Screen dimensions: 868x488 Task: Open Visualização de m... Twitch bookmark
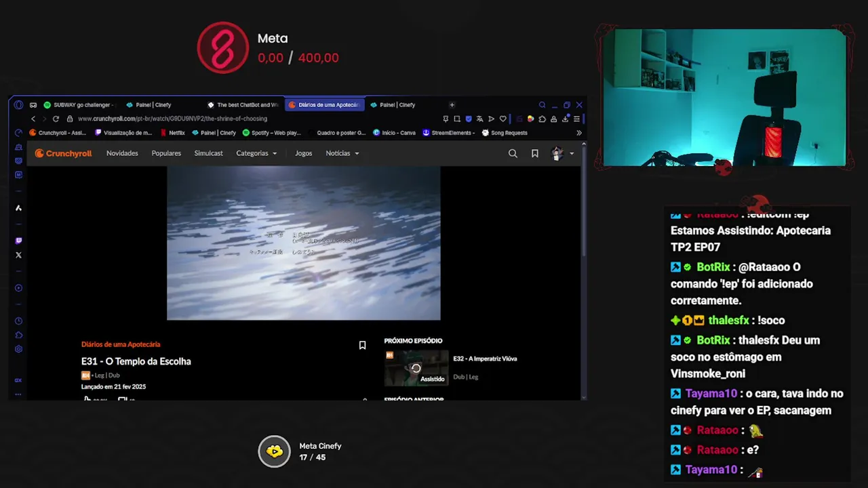tap(123, 133)
